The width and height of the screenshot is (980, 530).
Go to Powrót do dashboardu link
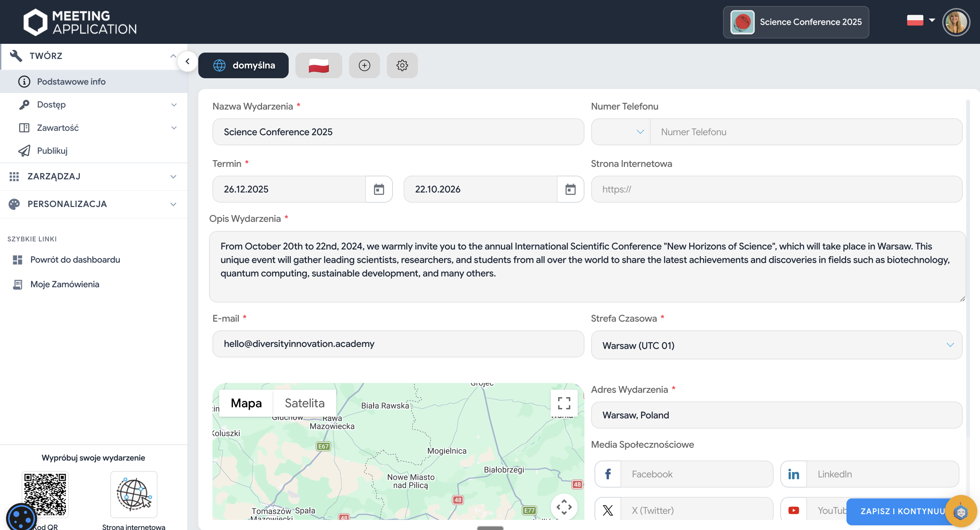[x=75, y=260]
